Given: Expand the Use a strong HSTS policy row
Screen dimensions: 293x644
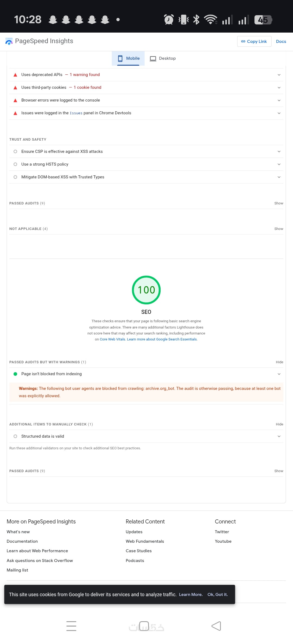Looking at the screenshot, I should tap(279, 164).
